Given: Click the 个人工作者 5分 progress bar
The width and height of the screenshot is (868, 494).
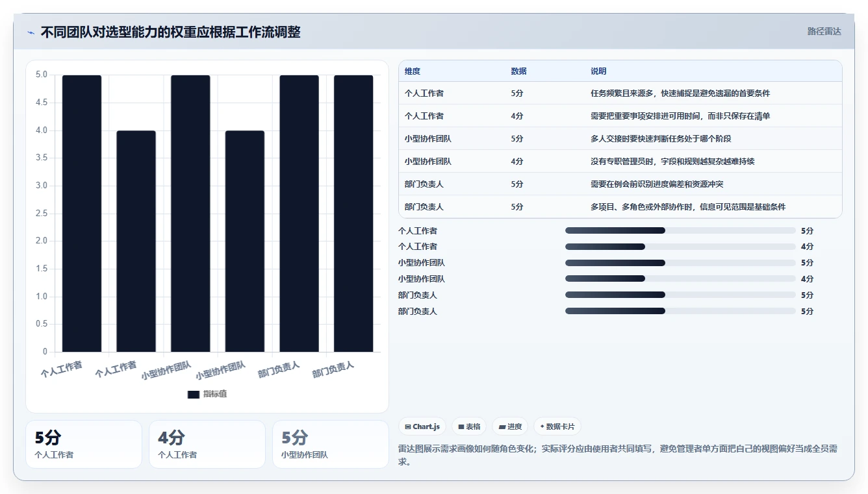Looking at the screenshot, I should [680, 230].
